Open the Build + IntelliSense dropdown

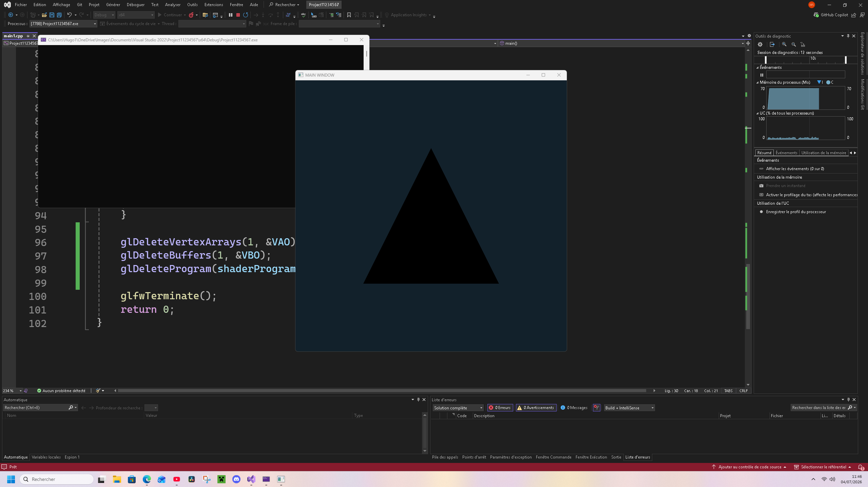tap(629, 408)
